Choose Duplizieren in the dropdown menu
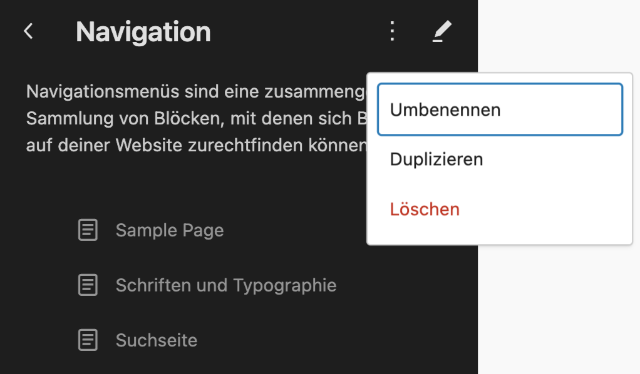 tap(500, 159)
